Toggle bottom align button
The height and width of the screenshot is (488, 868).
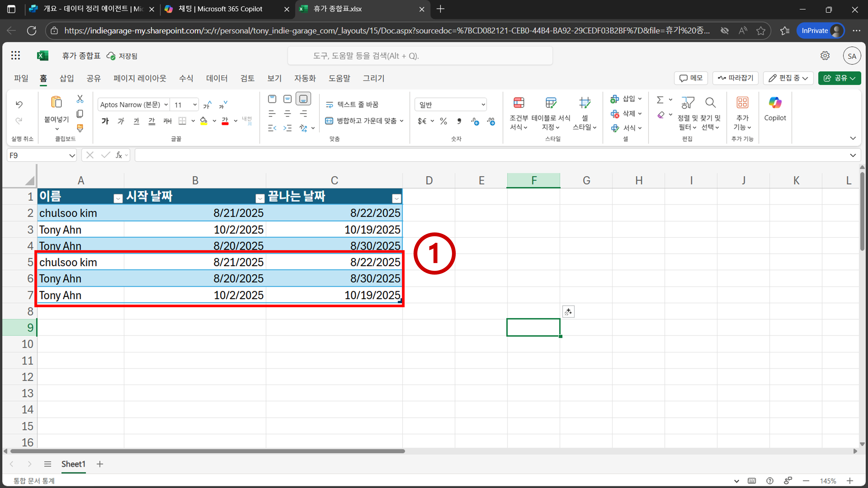coord(303,99)
